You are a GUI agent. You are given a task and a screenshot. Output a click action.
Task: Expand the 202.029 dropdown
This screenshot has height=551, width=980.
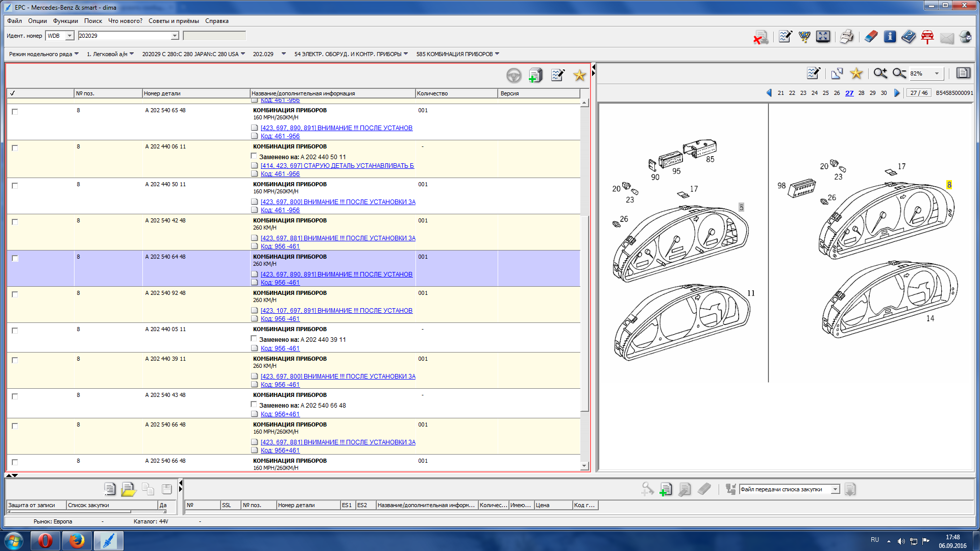(284, 54)
